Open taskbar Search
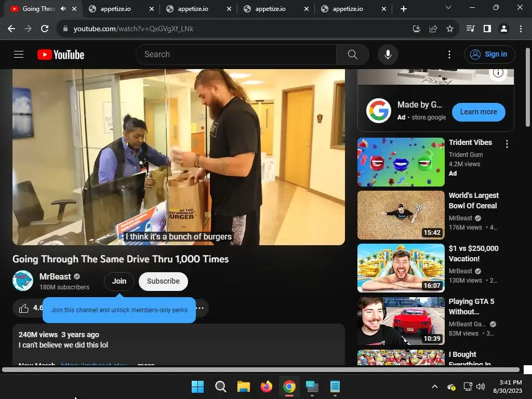The width and height of the screenshot is (532, 399). [220, 386]
